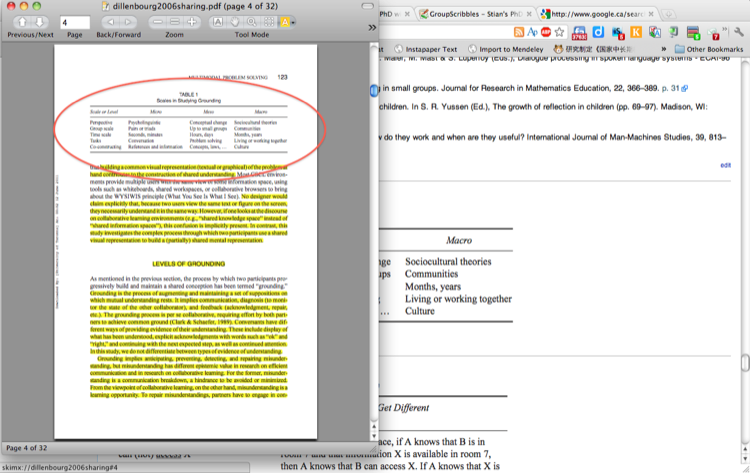Go to the previous page with the up arrow
Screen dimensions: 750x473
22,22
